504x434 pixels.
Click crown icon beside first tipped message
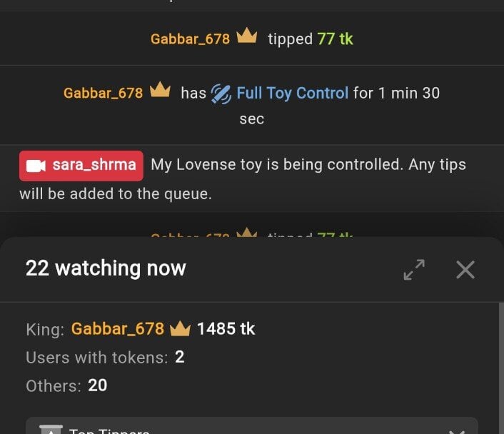247,36
